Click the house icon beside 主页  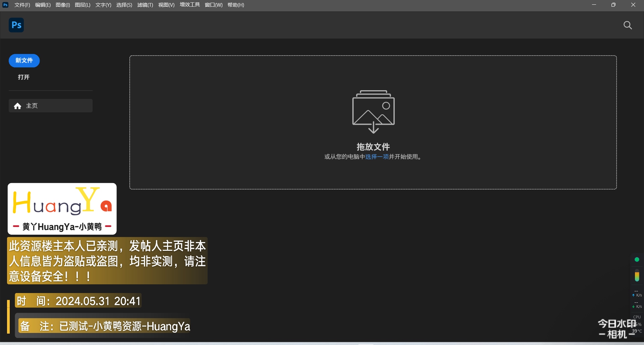pyautogui.click(x=17, y=106)
